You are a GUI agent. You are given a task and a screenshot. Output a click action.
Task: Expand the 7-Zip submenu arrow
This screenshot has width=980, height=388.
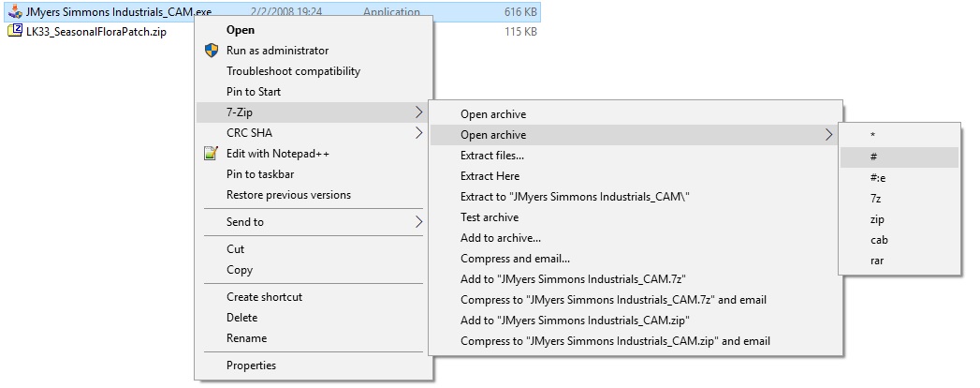[418, 112]
